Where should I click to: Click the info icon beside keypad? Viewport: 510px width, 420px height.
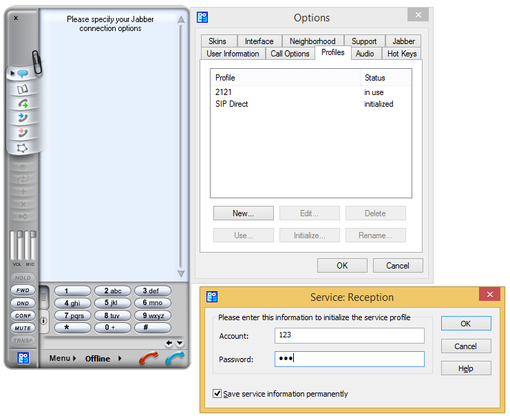click(43, 320)
